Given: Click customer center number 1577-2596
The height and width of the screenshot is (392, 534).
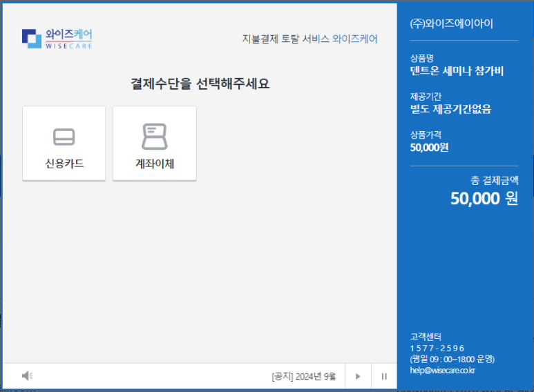Looking at the screenshot, I should coord(437,348).
